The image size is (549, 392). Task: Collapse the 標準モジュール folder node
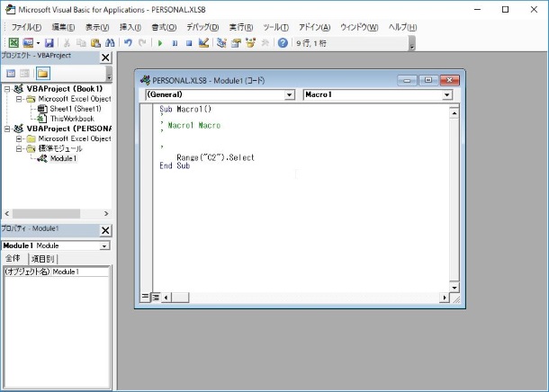tap(19, 148)
